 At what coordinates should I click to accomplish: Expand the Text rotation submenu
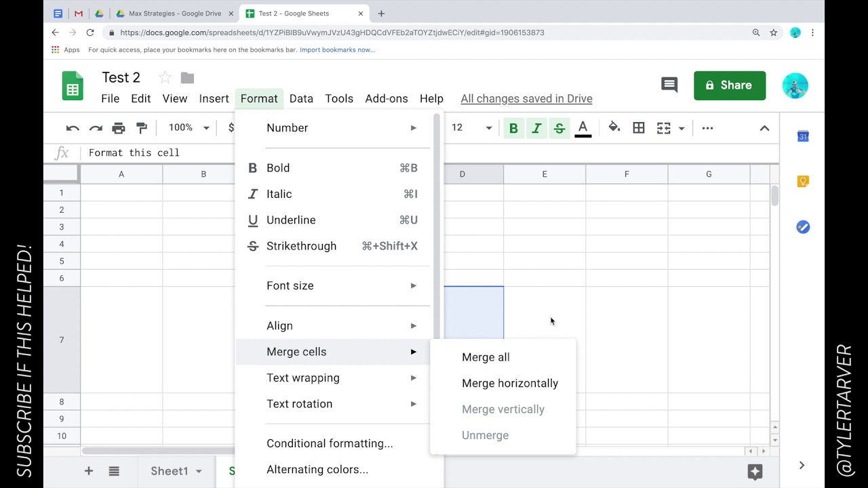333,404
